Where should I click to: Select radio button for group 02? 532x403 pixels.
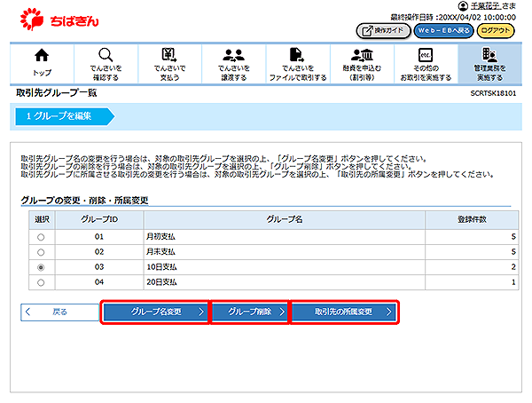pyautogui.click(x=41, y=253)
